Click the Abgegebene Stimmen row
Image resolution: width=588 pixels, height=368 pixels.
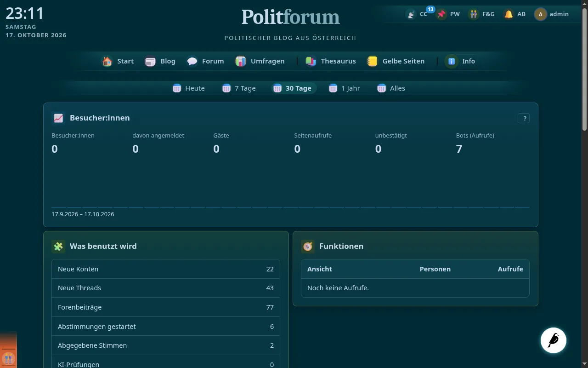tap(166, 345)
